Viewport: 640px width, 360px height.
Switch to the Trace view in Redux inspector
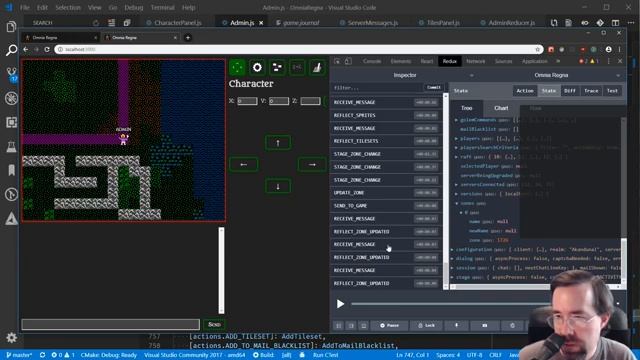(x=591, y=91)
